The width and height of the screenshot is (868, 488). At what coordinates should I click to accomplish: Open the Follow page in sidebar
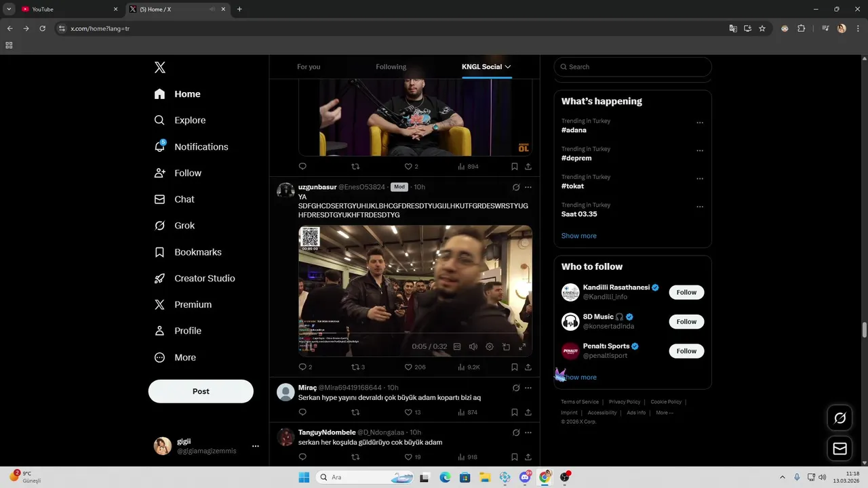click(178, 173)
